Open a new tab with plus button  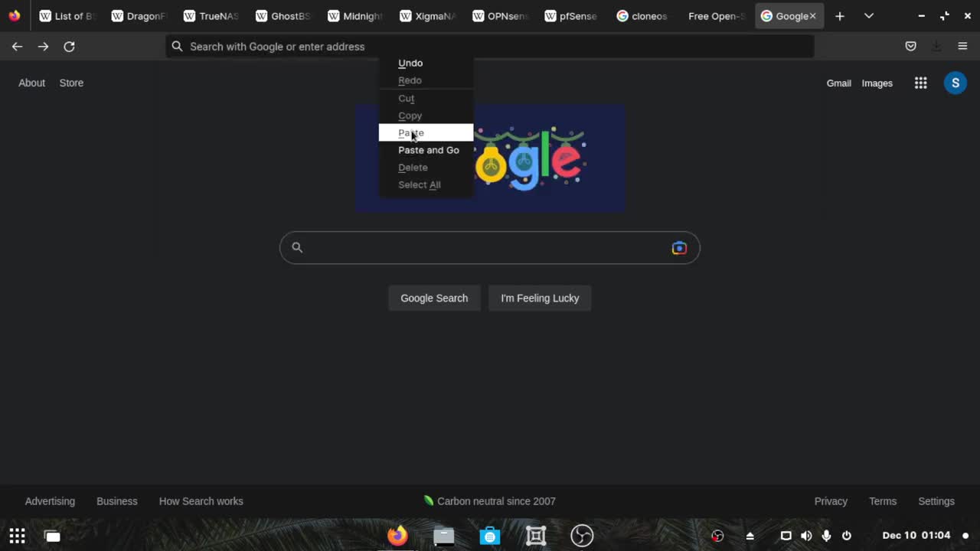(x=840, y=16)
